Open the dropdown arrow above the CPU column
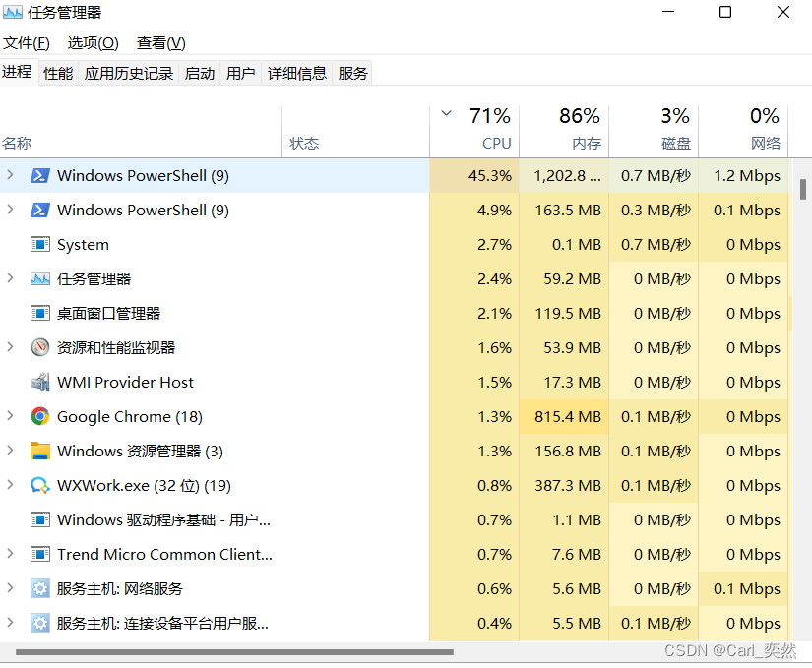Image resolution: width=812 pixels, height=668 pixels. click(x=446, y=112)
